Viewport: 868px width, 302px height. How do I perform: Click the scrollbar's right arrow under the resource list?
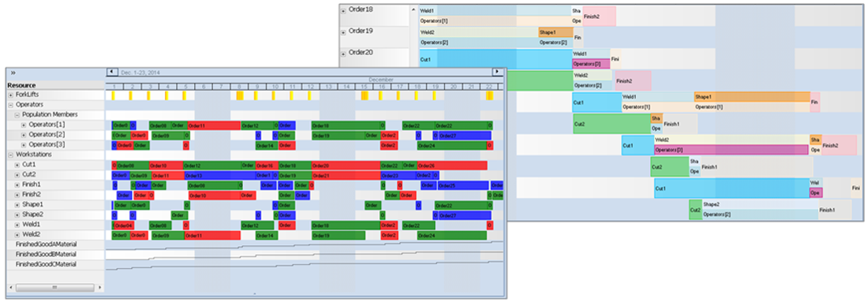pyautogui.click(x=99, y=288)
